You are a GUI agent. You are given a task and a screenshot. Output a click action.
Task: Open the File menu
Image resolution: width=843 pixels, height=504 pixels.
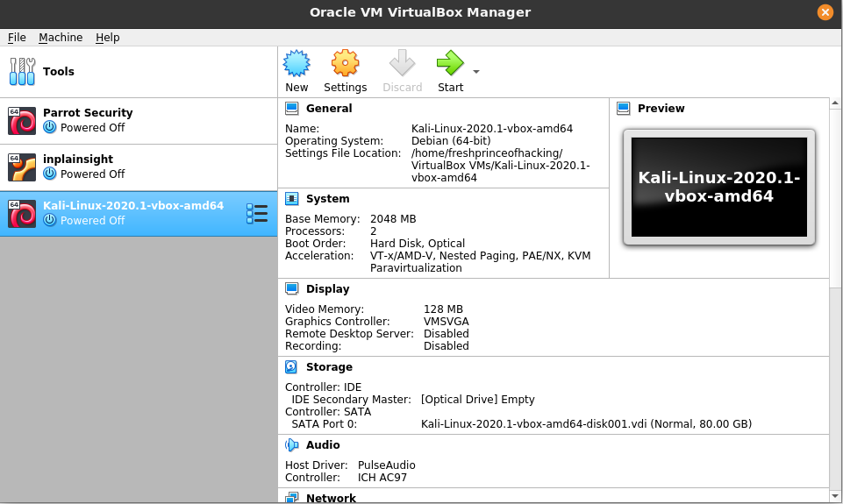click(x=17, y=38)
